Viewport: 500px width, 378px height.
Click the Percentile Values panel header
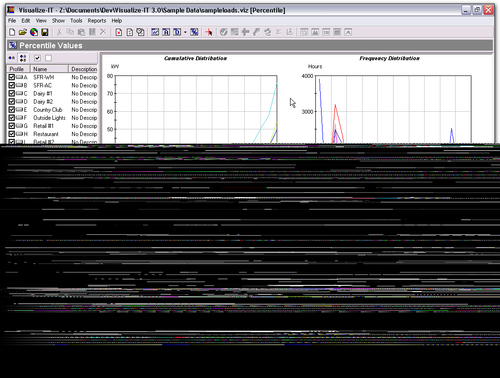pos(250,45)
